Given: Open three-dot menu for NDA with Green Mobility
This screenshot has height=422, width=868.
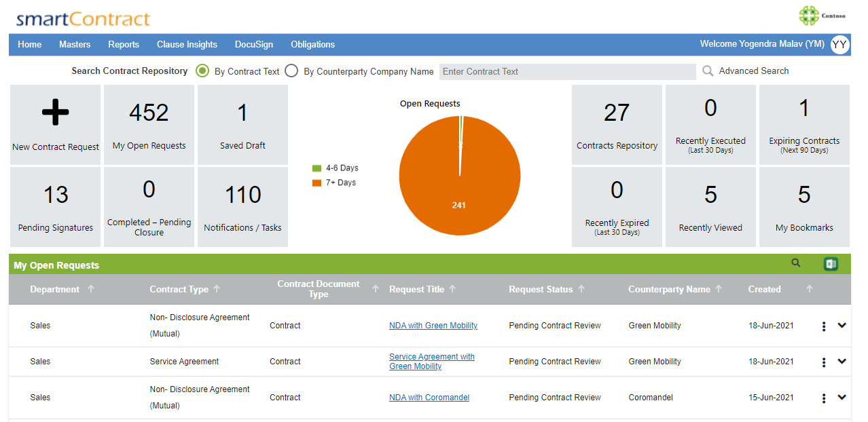Looking at the screenshot, I should coord(824,326).
